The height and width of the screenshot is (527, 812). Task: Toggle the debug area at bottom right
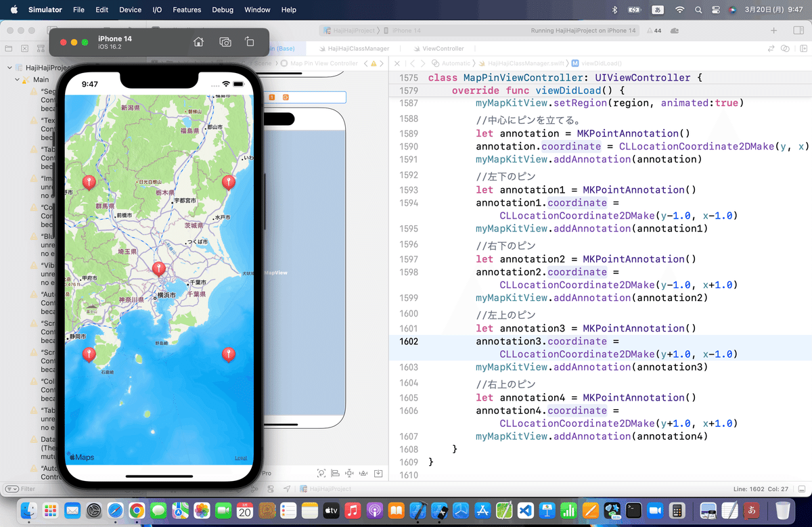pos(803,489)
